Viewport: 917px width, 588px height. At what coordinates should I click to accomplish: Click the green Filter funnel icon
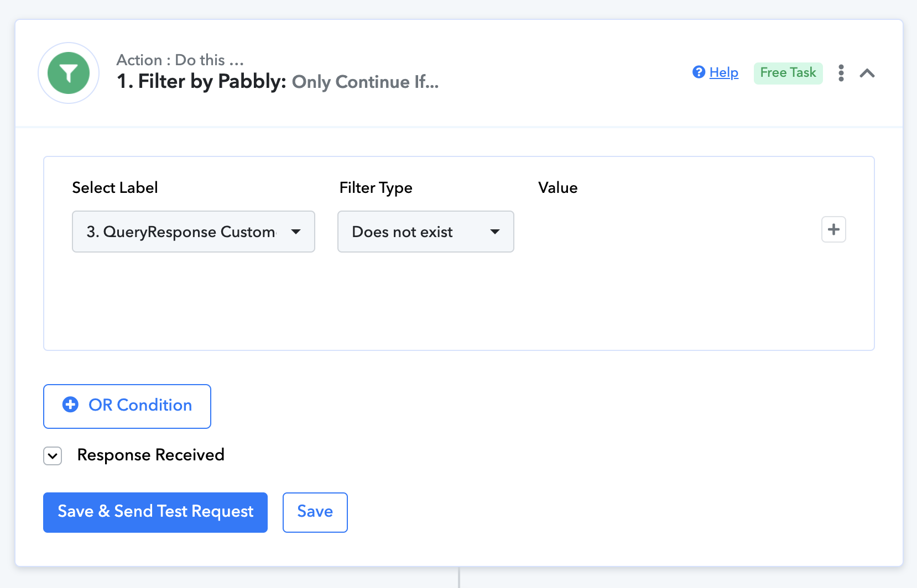[69, 73]
